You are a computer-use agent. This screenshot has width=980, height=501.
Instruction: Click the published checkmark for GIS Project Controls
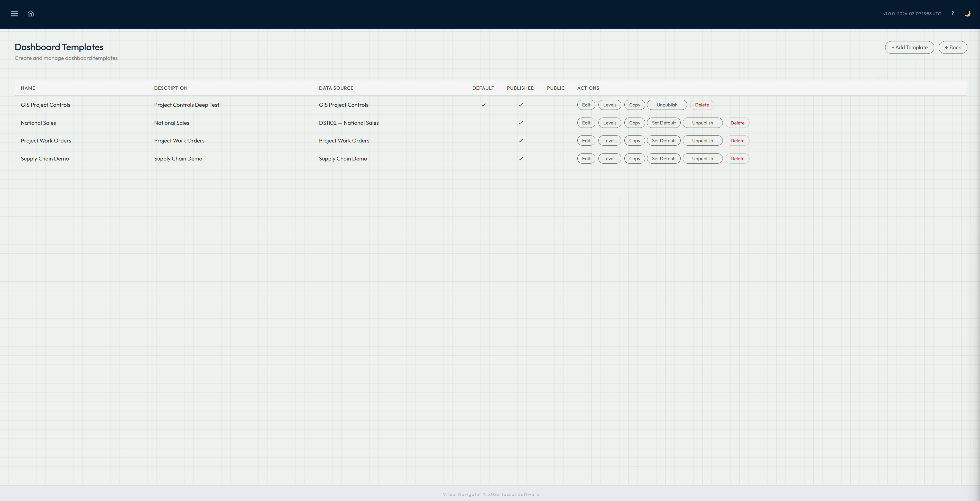[520, 105]
